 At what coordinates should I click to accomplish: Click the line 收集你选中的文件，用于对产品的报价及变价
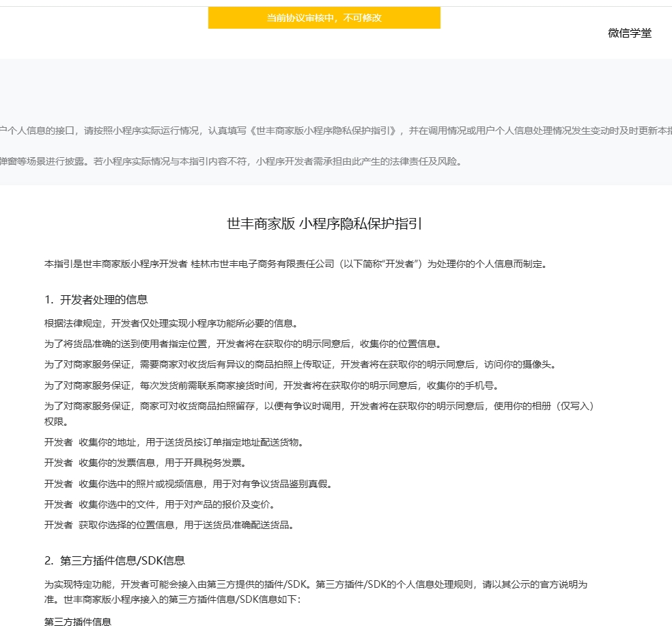click(160, 504)
